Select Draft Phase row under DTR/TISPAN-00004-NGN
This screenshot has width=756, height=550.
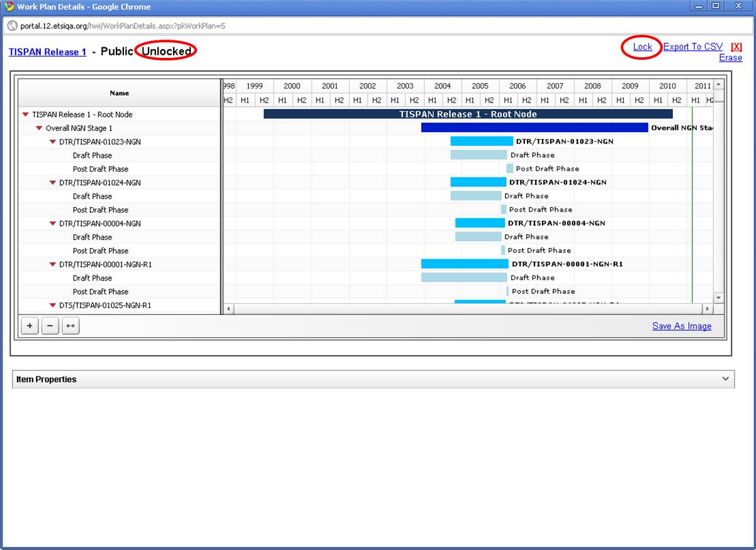pyautogui.click(x=120, y=237)
